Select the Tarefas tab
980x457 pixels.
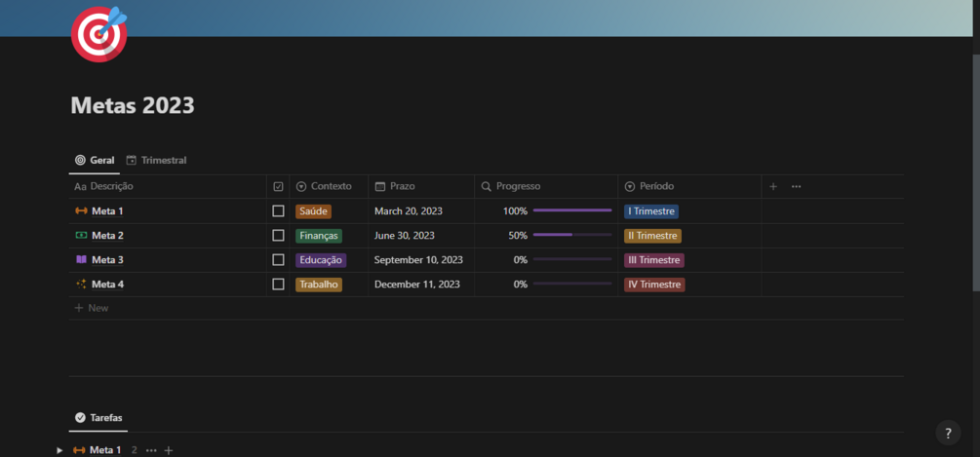coord(98,418)
